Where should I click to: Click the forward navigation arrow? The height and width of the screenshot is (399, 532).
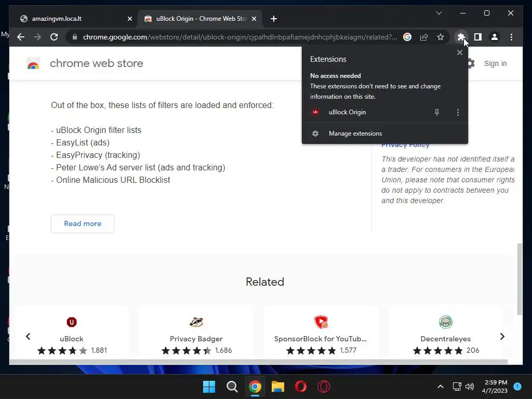37,37
